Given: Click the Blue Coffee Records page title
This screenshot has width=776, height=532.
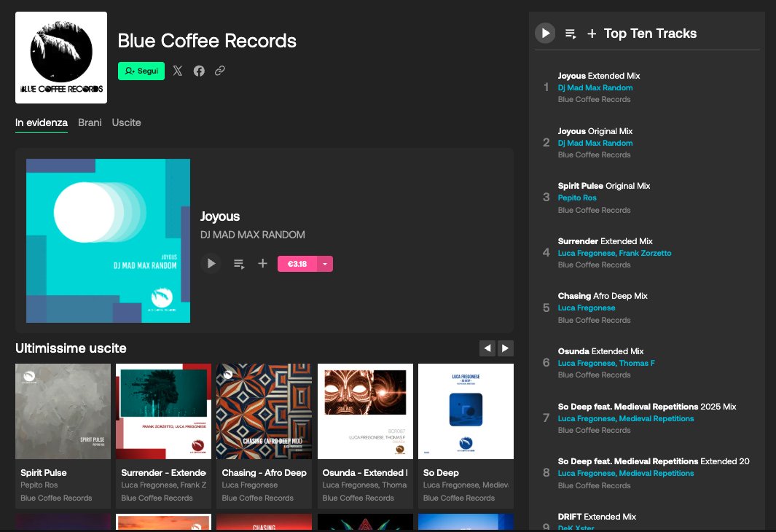Looking at the screenshot, I should tap(207, 41).
